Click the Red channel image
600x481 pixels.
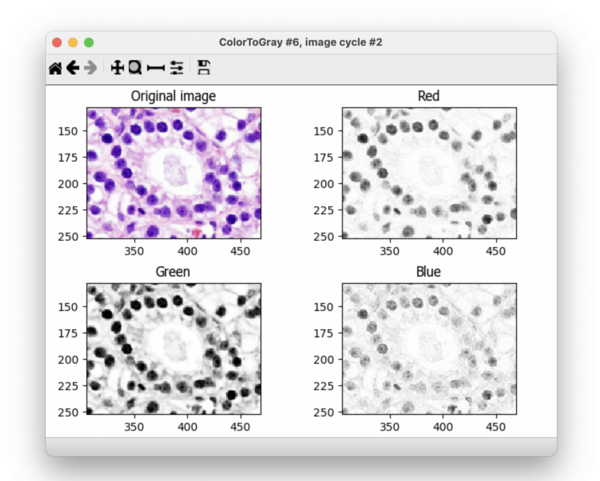pos(429,173)
